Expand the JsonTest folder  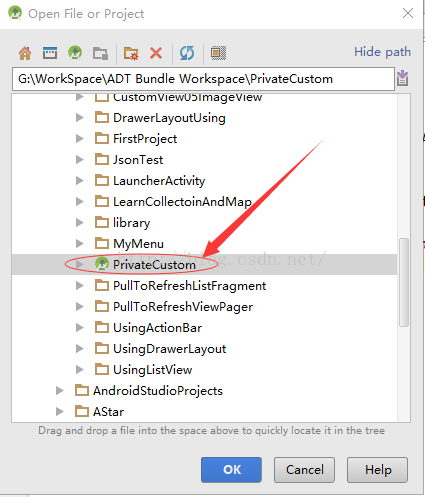pos(80,159)
